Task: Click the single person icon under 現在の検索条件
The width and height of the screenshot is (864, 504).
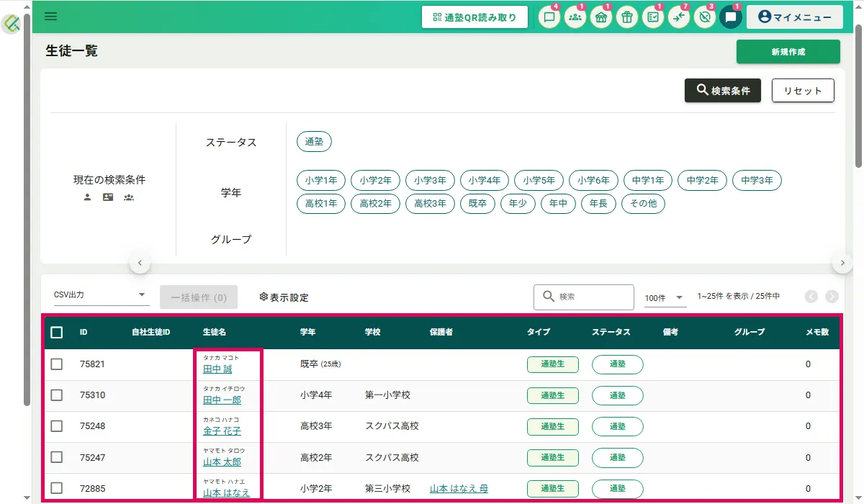Action: 87,197
